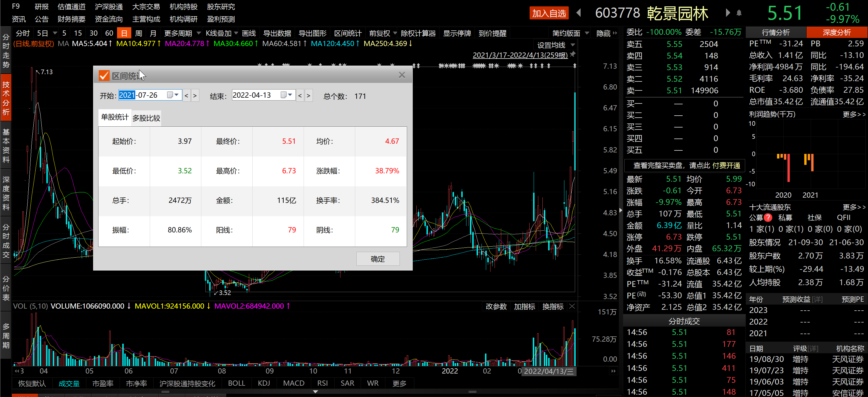Open 更多>> for 利润趋势

854,114
